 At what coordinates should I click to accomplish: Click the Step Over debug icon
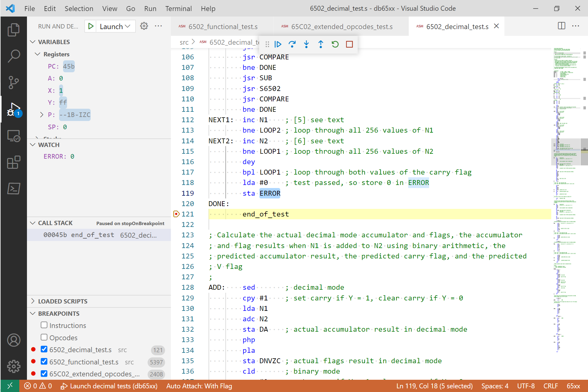292,44
